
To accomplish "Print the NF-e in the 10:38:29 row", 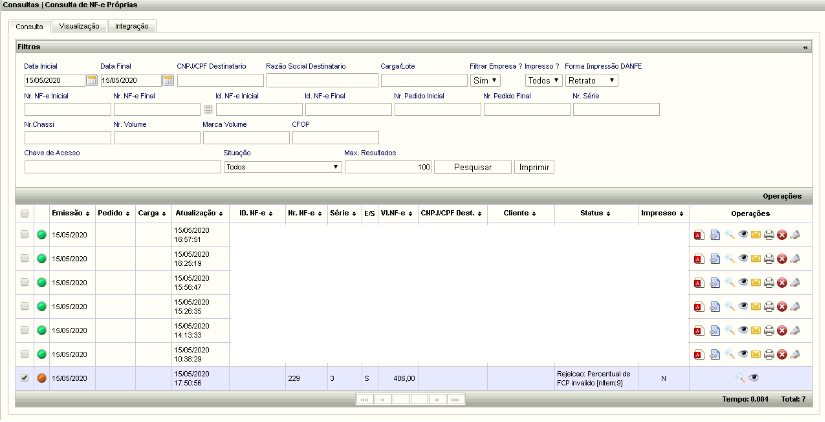I will [x=769, y=355].
